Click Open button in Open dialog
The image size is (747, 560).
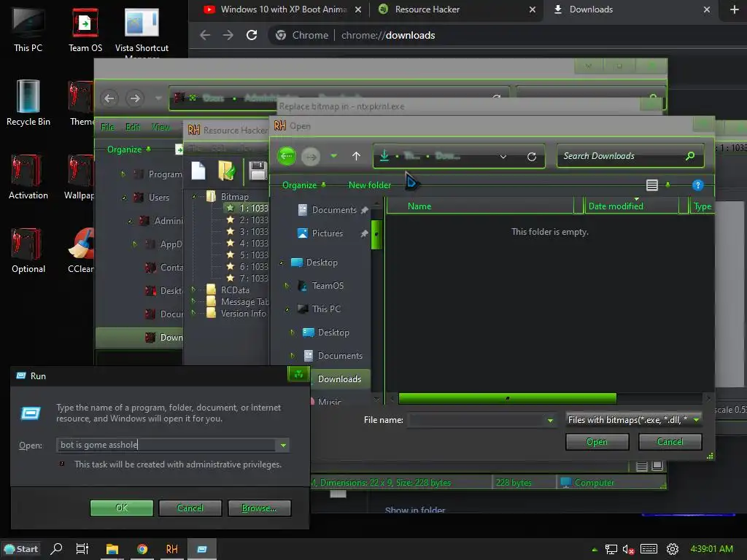pyautogui.click(x=597, y=442)
